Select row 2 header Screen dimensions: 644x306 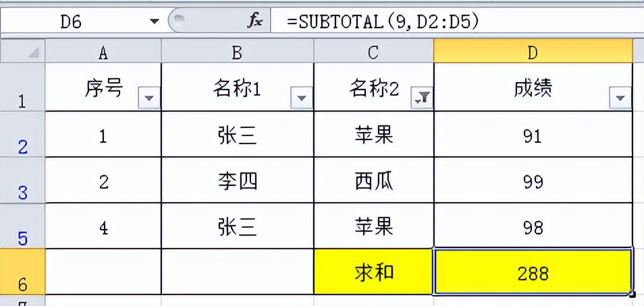(x=22, y=135)
